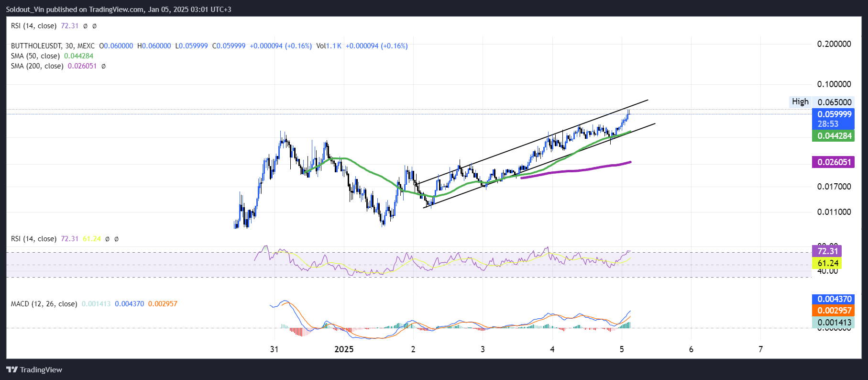Click the blue MACD value tag 0.004370
Screen dimensions: 868x380
pos(834,299)
